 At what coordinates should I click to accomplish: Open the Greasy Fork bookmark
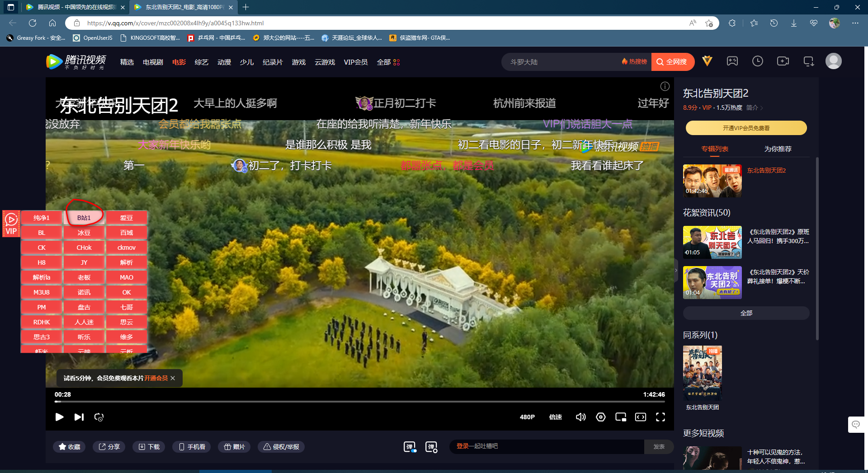coord(36,38)
